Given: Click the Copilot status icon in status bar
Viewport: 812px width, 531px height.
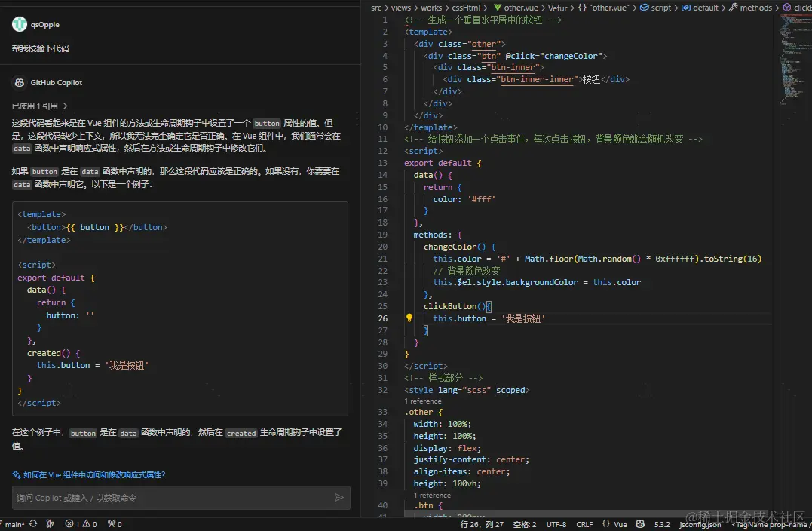Looking at the screenshot, I should pyautogui.click(x=640, y=523).
